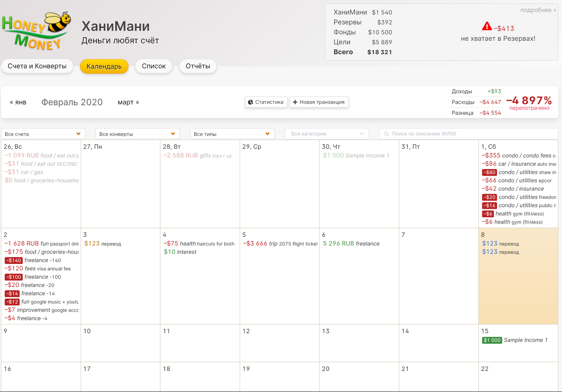This screenshot has width=562, height=392.
Task: Expand the Все конверты filter
Action: coord(137,134)
